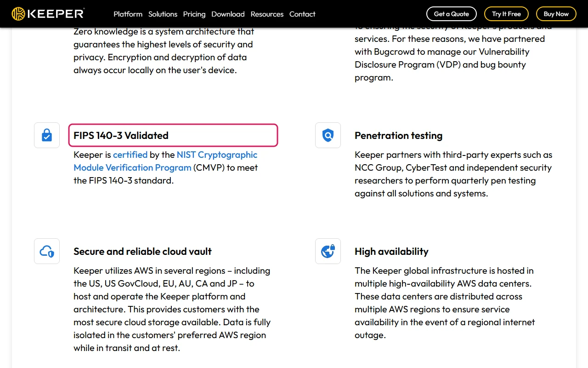Click the text 'multiple high-availability AWS data centers'

[443, 283]
